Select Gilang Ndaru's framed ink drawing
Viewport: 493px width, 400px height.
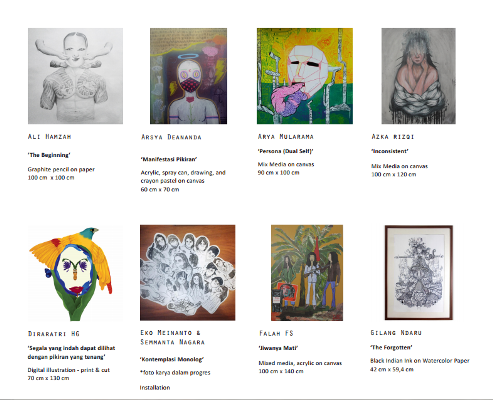pyautogui.click(x=419, y=272)
